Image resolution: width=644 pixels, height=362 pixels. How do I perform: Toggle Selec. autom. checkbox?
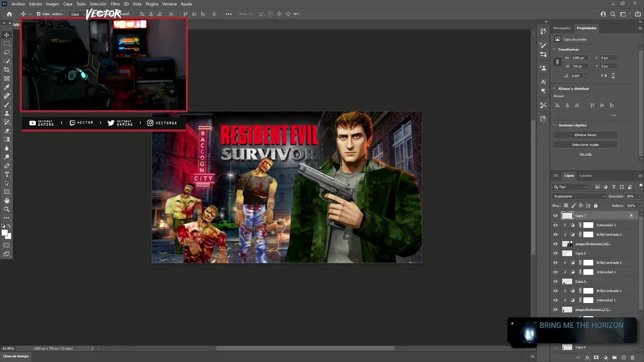pyautogui.click(x=39, y=14)
